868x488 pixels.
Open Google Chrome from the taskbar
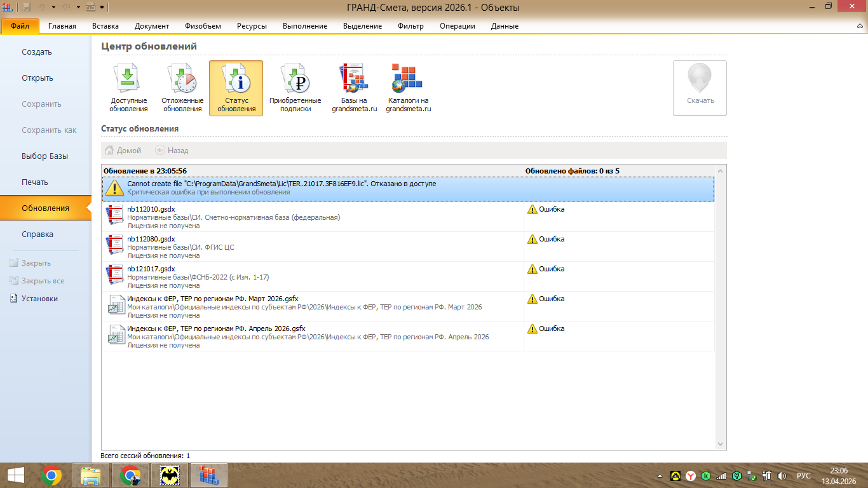[52, 475]
